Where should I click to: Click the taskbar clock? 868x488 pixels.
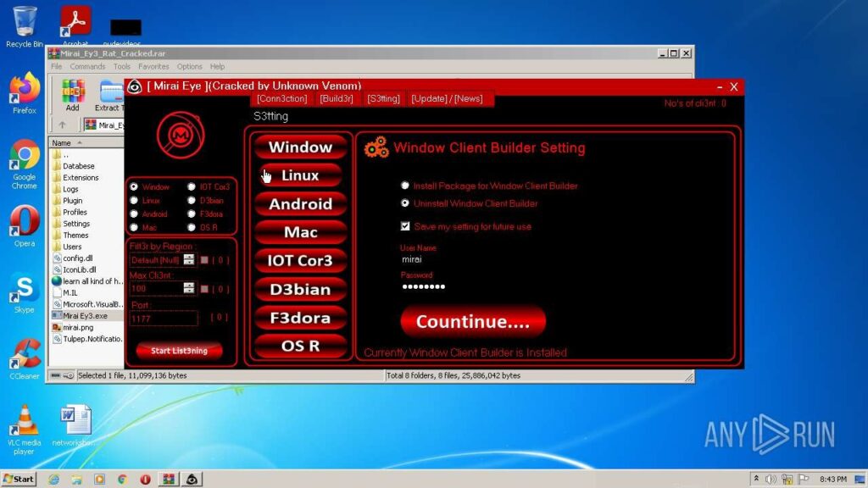tap(833, 480)
